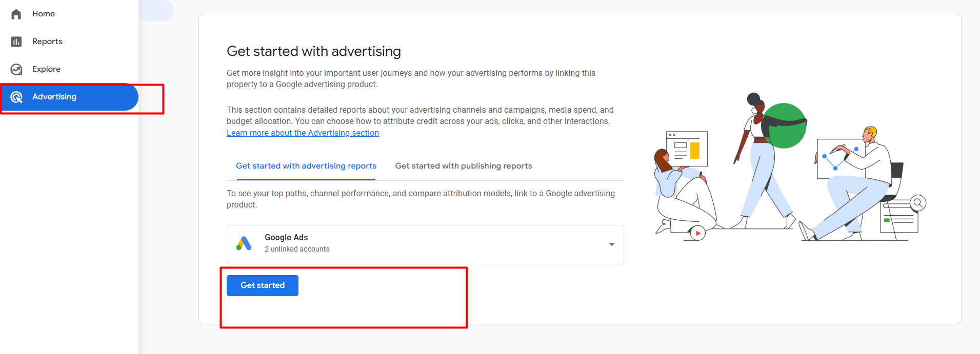Image resolution: width=980 pixels, height=354 pixels.
Task: Click the 'Get started with advertising' heading
Action: (314, 51)
